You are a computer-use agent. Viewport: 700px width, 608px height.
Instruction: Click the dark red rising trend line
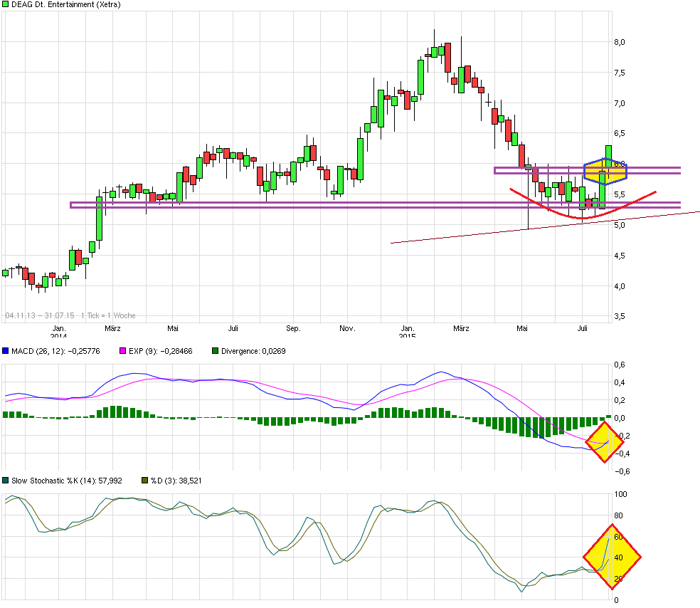498,233
